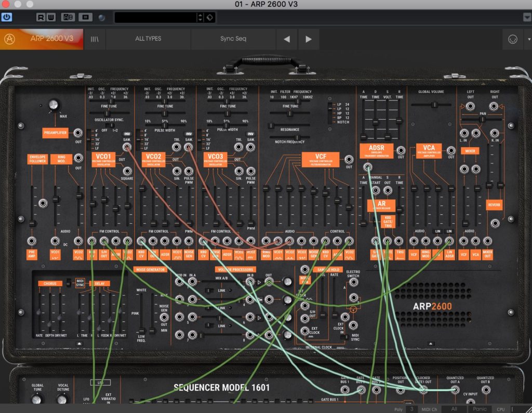This screenshot has height=413, width=532.
Task: Click the Electro Switch A jack
Action: [x=353, y=282]
